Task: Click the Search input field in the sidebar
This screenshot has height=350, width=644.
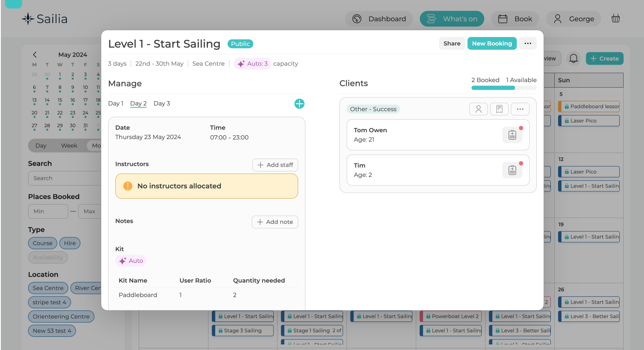Action: coord(65,178)
